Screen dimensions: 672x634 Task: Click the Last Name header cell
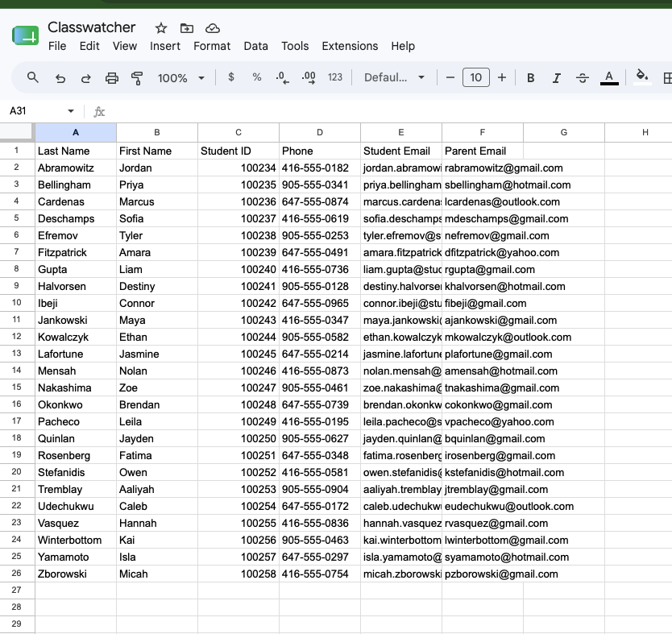pos(76,151)
